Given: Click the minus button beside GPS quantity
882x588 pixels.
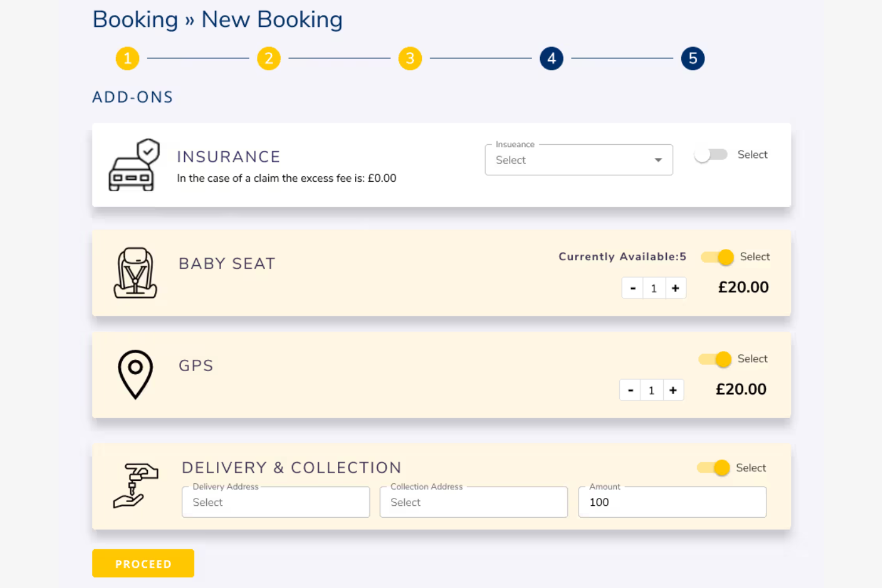Looking at the screenshot, I should tap(630, 390).
